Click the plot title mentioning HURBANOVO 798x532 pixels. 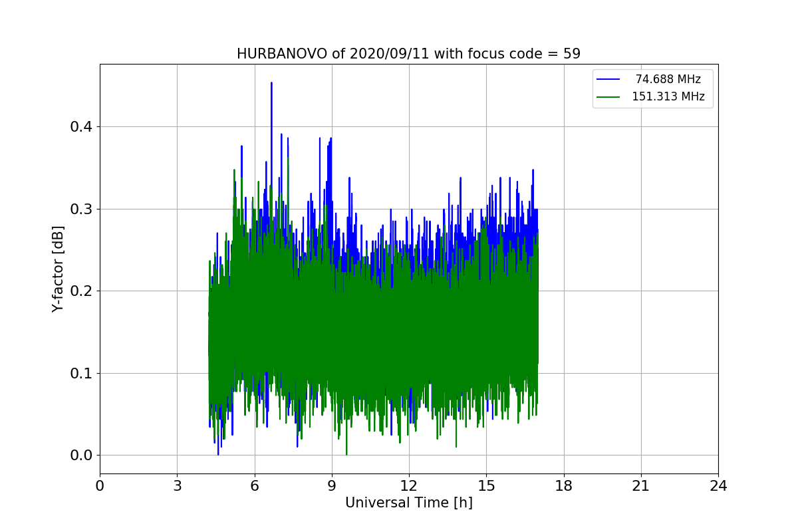pos(408,54)
